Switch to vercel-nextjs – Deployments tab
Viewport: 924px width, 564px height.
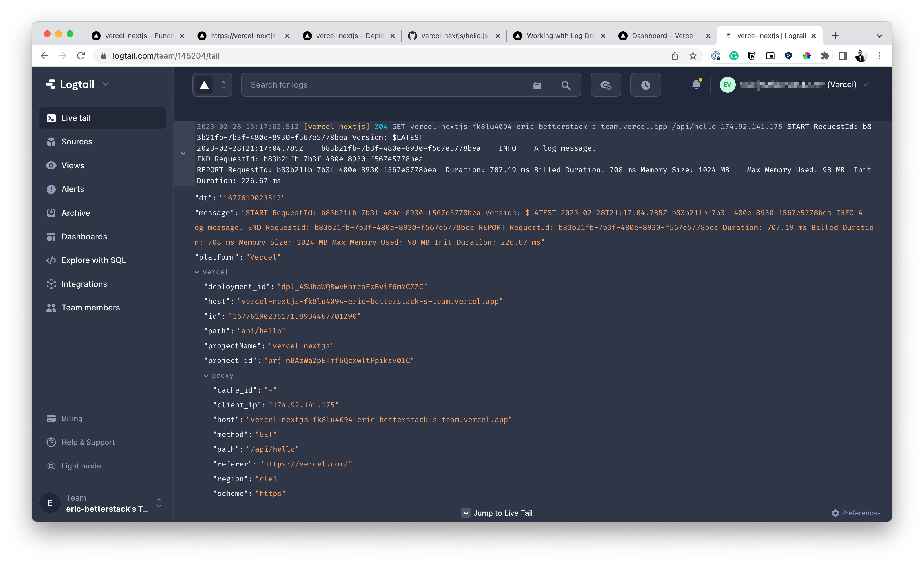pyautogui.click(x=349, y=36)
